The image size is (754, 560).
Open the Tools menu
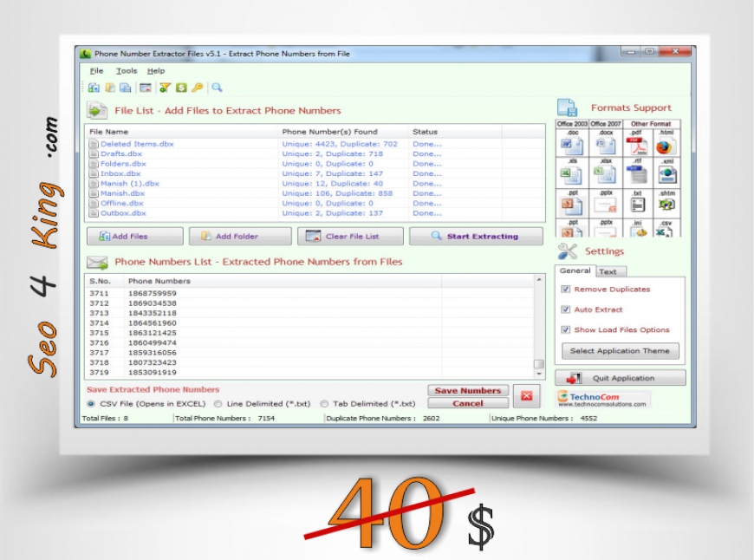[127, 71]
